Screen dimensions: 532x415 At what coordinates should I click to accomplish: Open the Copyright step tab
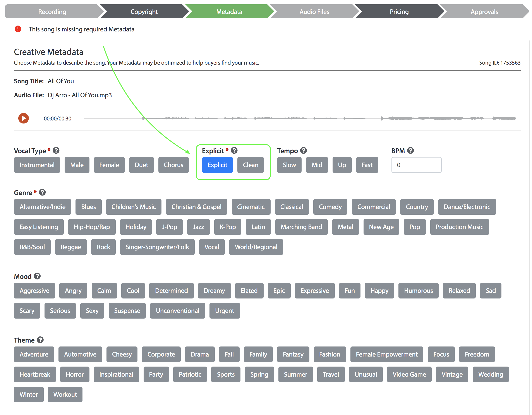[x=144, y=11]
